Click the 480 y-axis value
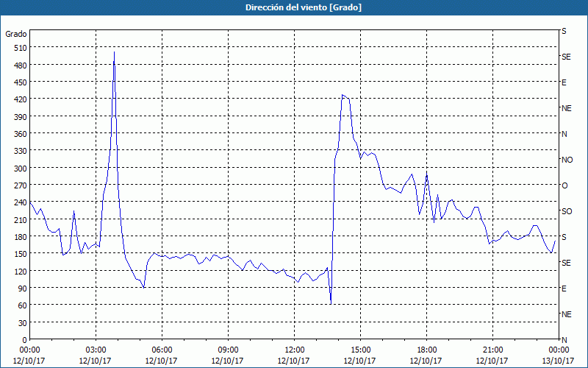This screenshot has width=588, height=368. (21, 66)
